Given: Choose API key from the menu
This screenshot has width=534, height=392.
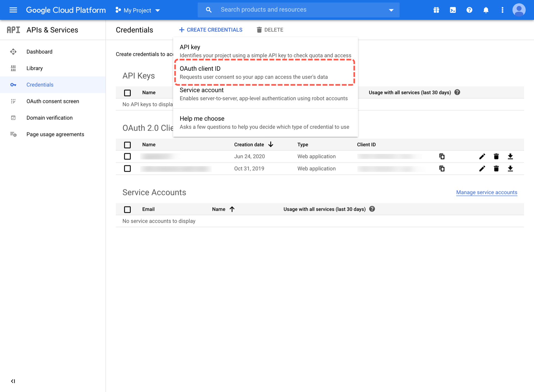Looking at the screenshot, I should click(x=265, y=51).
